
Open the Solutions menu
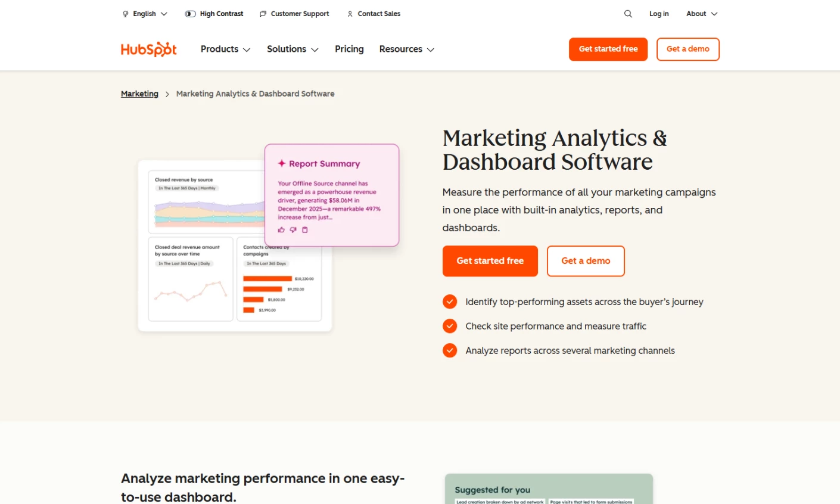[293, 49]
